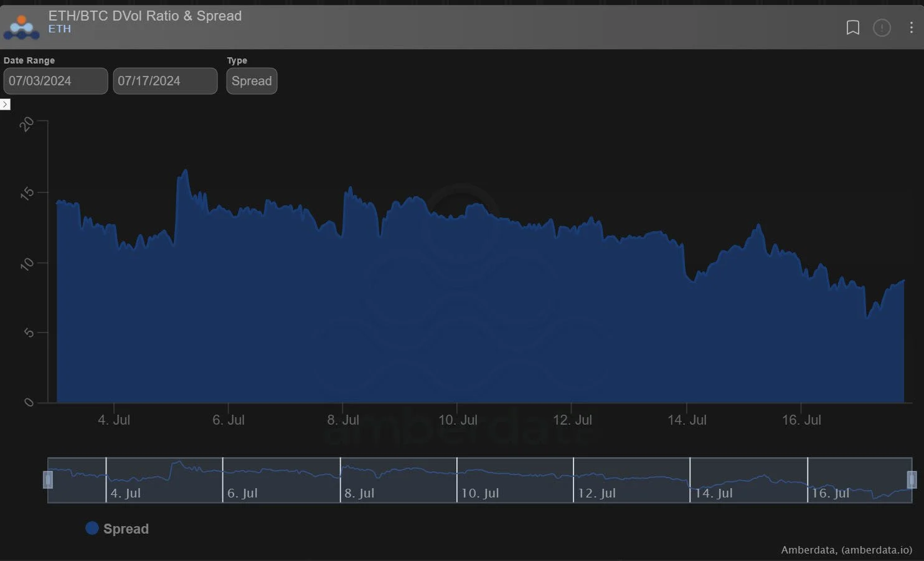Click the chart title 'ETH/BTC DVol Ratio & Spread'
The image size is (924, 561).
coord(145,16)
